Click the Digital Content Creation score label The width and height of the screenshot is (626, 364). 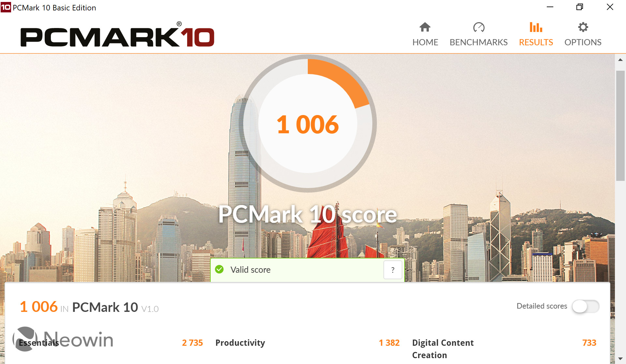[x=443, y=349]
